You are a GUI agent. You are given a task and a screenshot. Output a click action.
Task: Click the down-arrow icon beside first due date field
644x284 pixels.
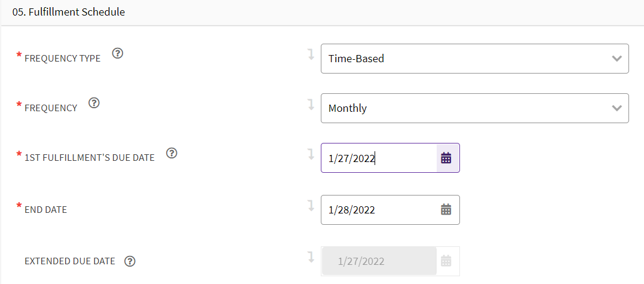pyautogui.click(x=311, y=154)
